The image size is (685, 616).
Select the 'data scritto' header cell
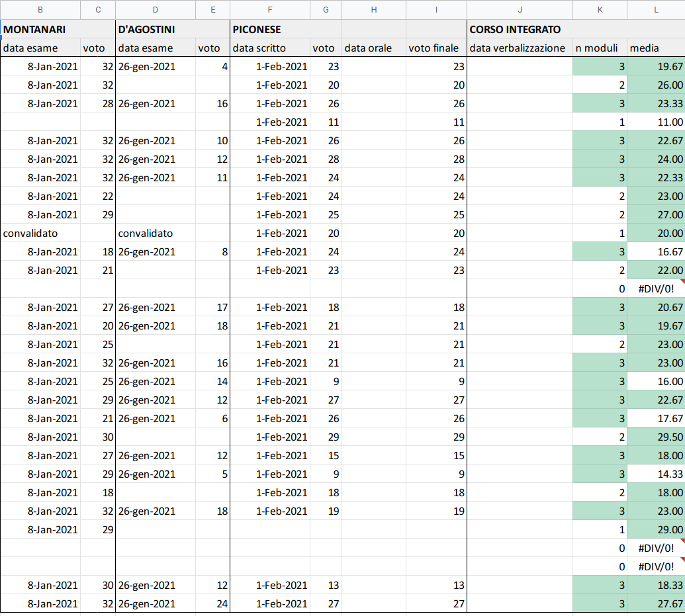pos(270,48)
